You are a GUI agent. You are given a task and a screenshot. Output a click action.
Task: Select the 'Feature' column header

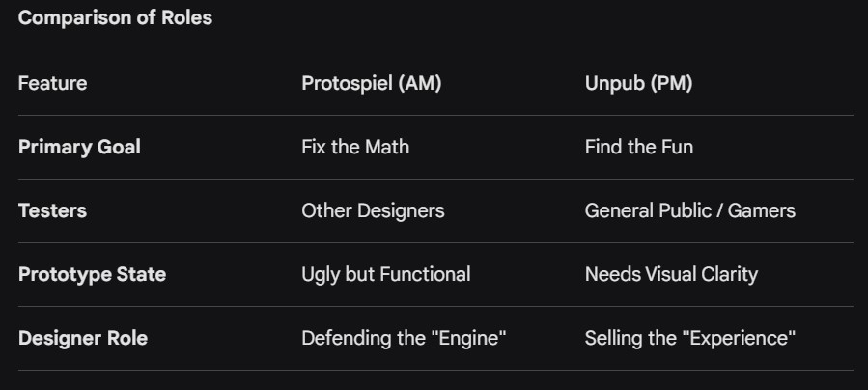[x=52, y=83]
